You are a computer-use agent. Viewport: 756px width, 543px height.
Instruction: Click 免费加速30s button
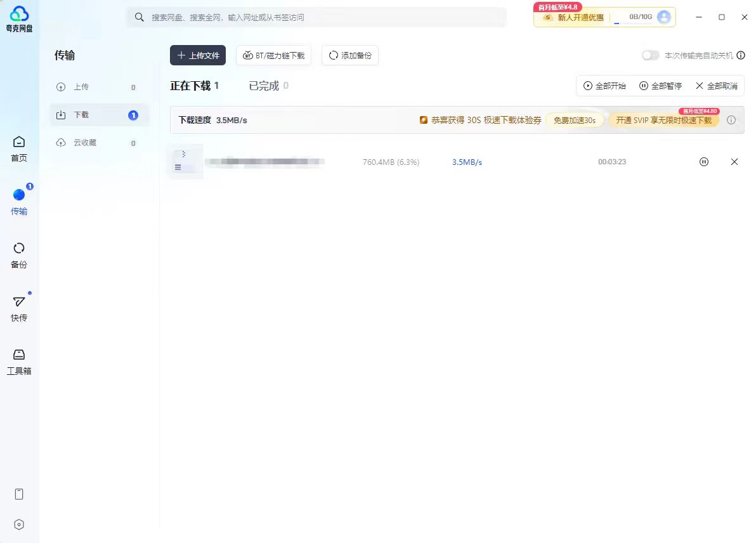574,120
